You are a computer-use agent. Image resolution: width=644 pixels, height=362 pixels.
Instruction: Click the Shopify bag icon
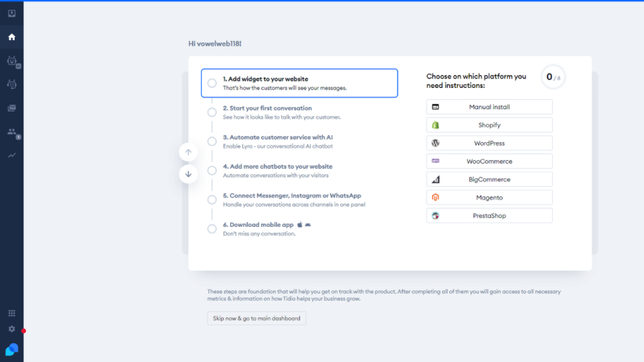[x=435, y=125]
